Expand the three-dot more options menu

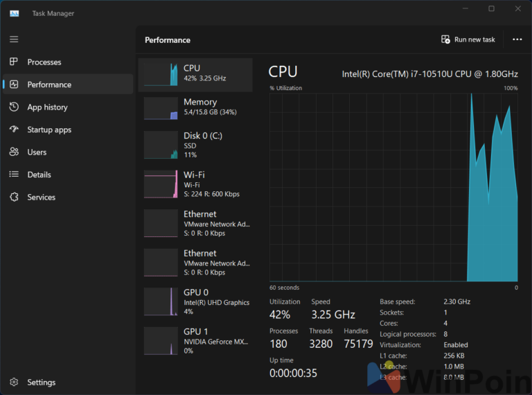pyautogui.click(x=517, y=39)
